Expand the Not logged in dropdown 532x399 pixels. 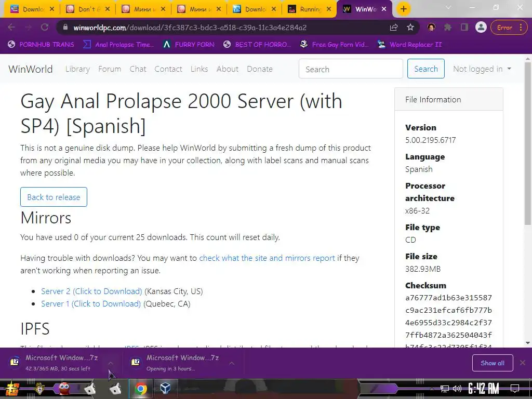[482, 69]
